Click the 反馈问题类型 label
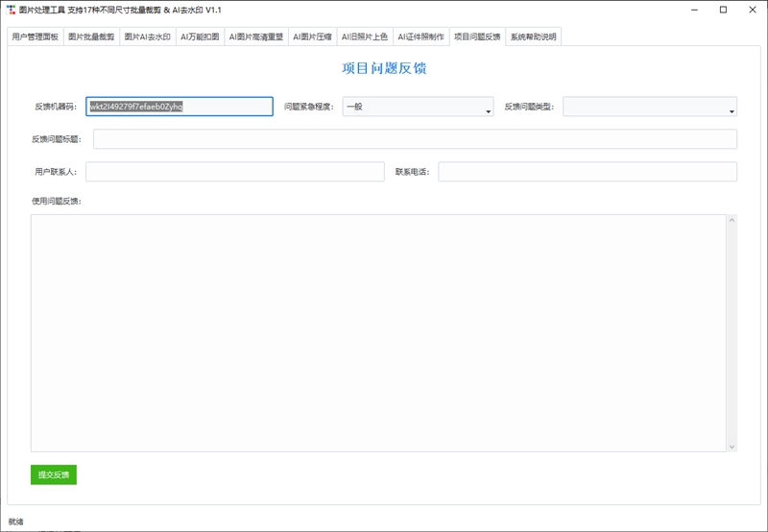 [529, 107]
